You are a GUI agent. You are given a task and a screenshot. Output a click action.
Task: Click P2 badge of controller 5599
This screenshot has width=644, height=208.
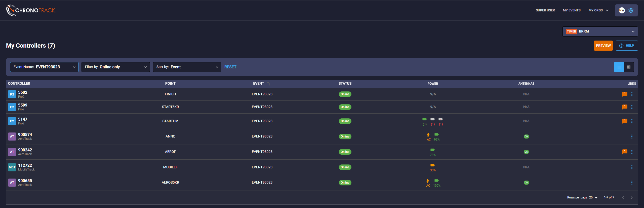click(x=12, y=107)
